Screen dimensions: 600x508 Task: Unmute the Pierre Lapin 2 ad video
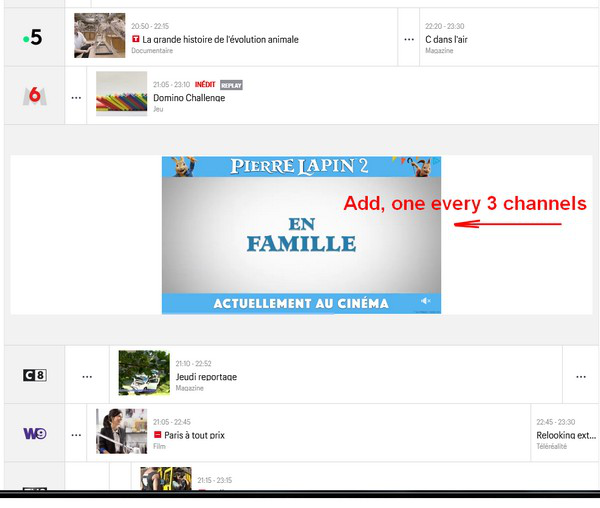426,301
